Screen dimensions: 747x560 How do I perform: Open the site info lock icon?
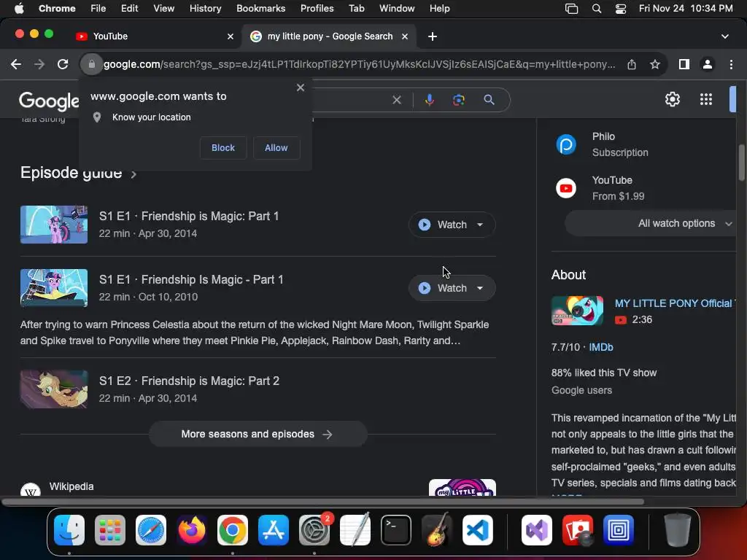(x=92, y=64)
